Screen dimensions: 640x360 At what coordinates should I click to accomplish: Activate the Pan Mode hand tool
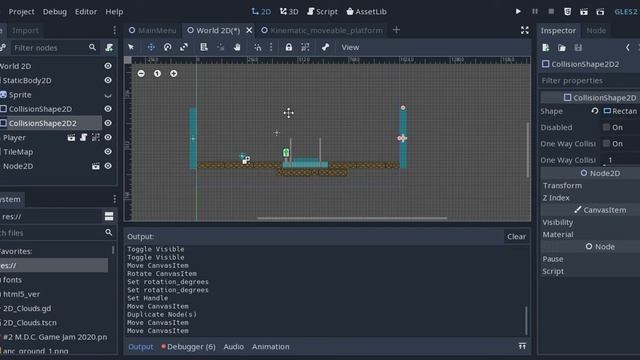(x=237, y=47)
